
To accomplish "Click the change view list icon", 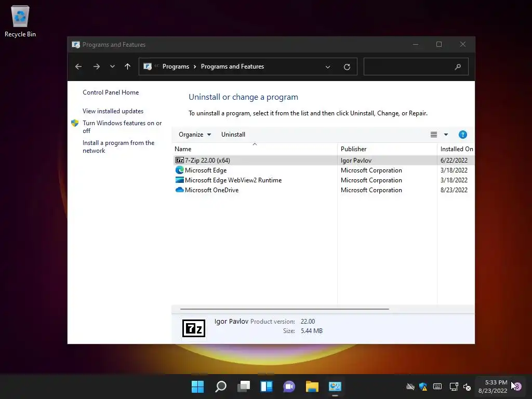I will tap(434, 135).
